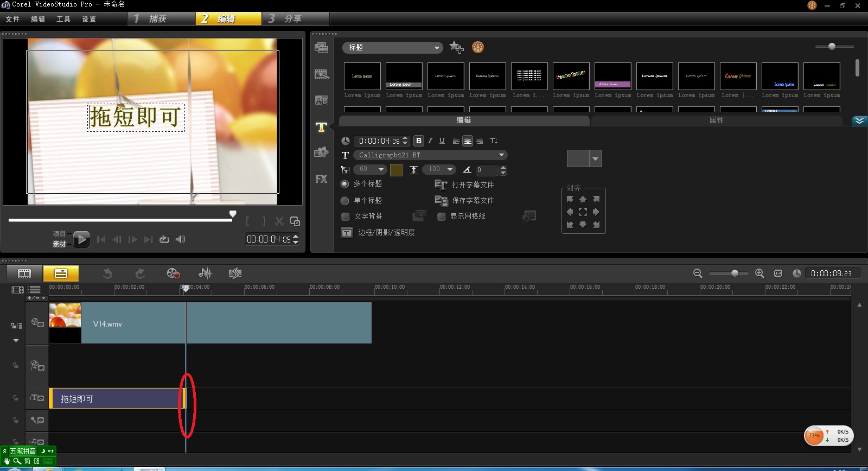Zoom out of the timeline
The width and height of the screenshot is (868, 471).
[x=698, y=273]
